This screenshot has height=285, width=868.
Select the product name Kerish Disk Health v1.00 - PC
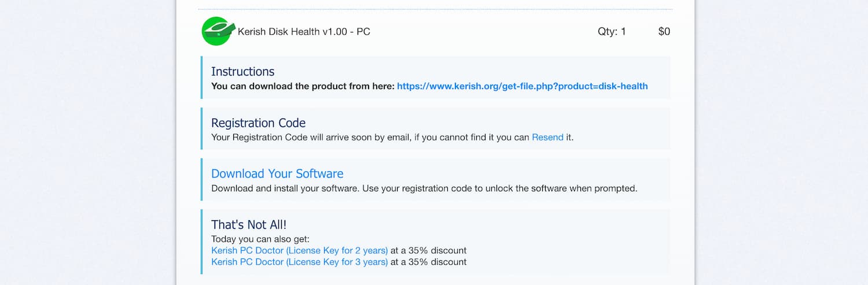click(304, 32)
